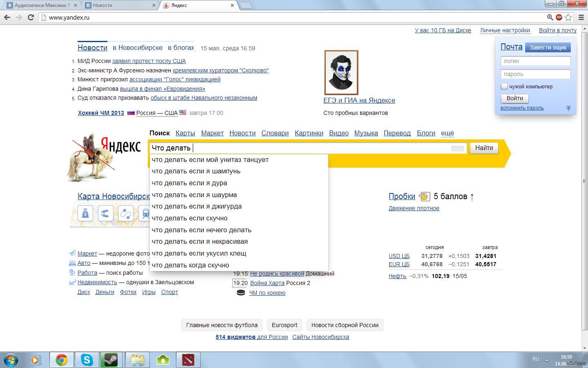Click into the пароль field
Image resolution: width=588 pixels, height=368 pixels.
tap(535, 74)
